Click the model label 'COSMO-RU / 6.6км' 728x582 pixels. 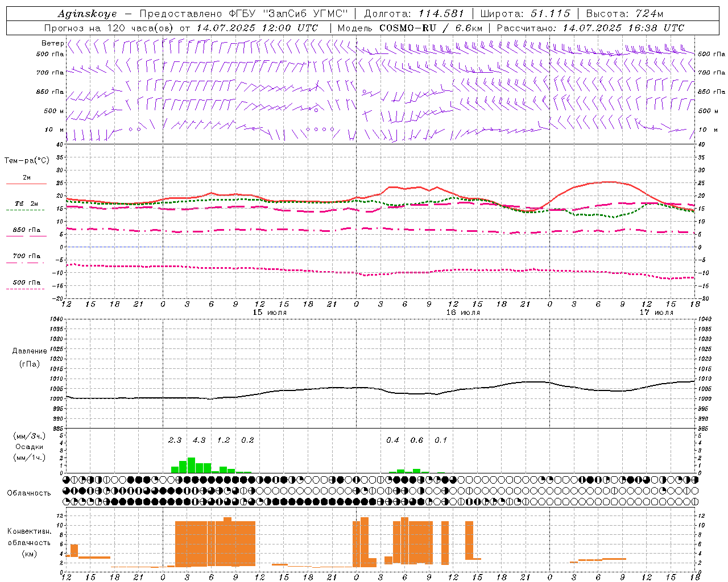tap(431, 28)
